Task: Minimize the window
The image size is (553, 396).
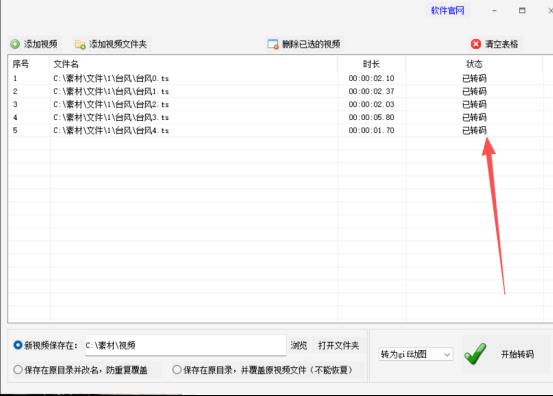Action: 494,11
